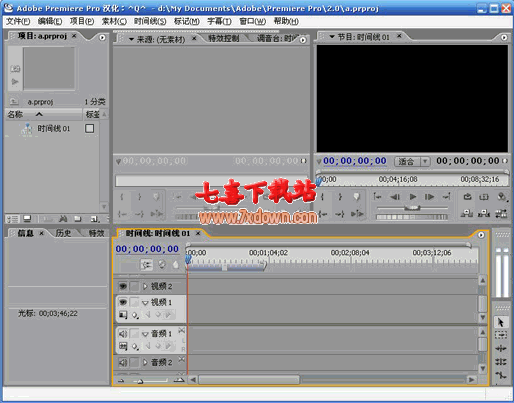514x403 pixels.
Task: Switch project panel to list view
Action: click(13, 219)
